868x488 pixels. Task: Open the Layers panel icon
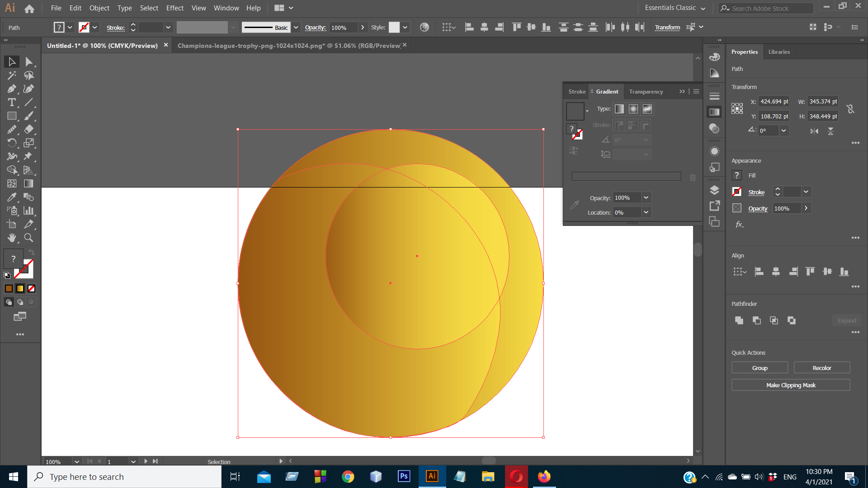tap(714, 190)
